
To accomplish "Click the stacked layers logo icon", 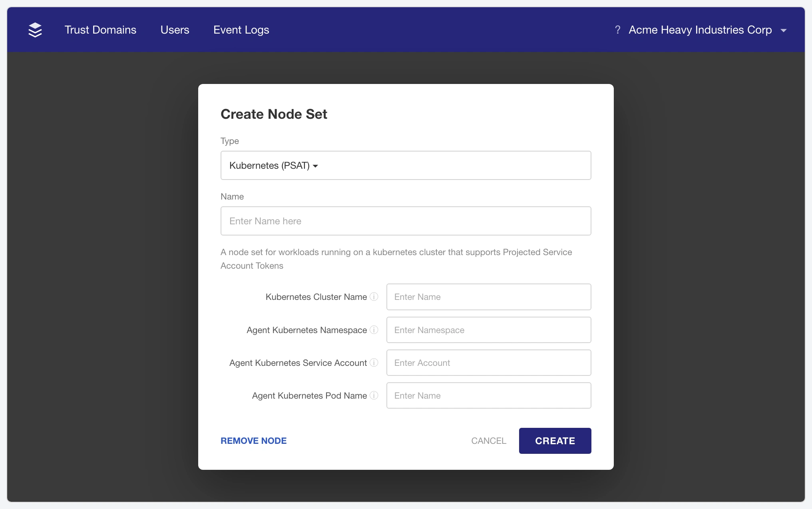I will click(x=35, y=30).
